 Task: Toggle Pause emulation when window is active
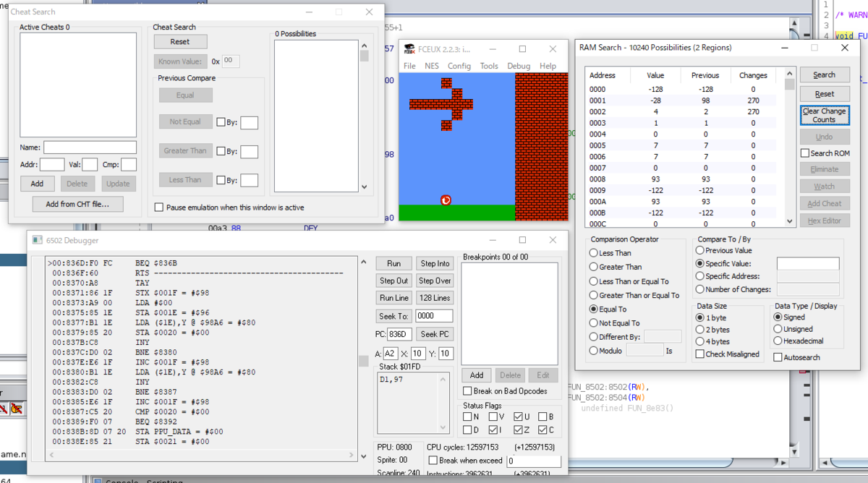tap(159, 208)
